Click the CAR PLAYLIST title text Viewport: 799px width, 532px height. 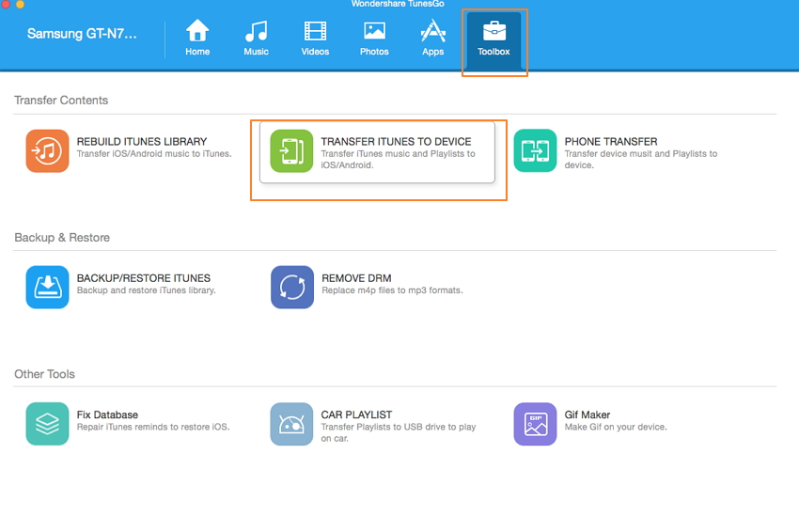click(357, 415)
